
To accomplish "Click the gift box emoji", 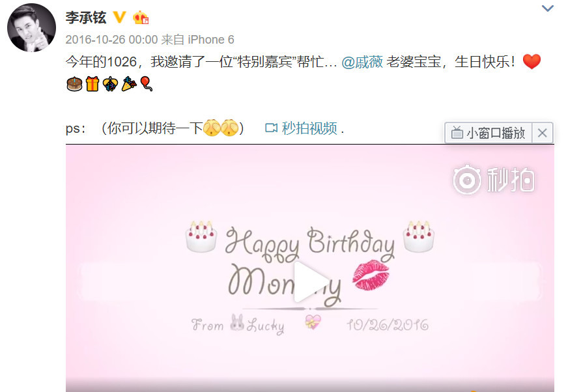I will point(92,84).
